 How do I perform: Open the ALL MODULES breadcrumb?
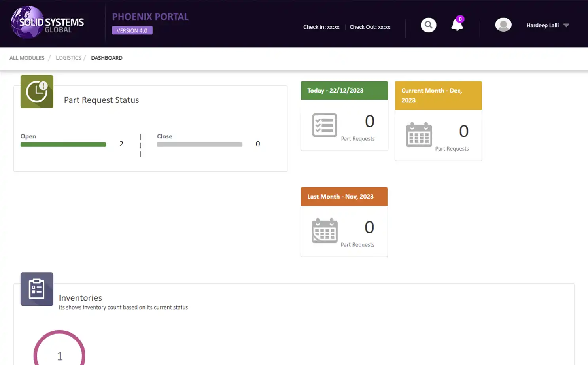[26, 58]
